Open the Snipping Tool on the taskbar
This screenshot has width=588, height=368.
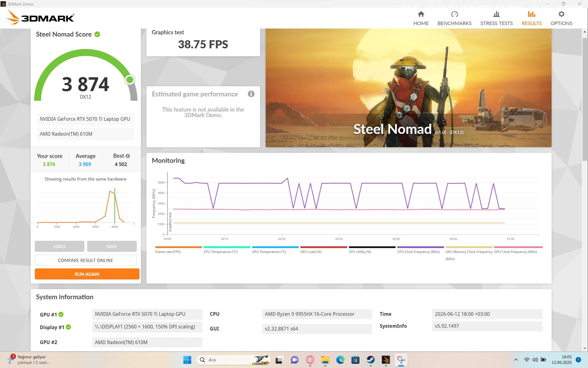click(x=401, y=360)
